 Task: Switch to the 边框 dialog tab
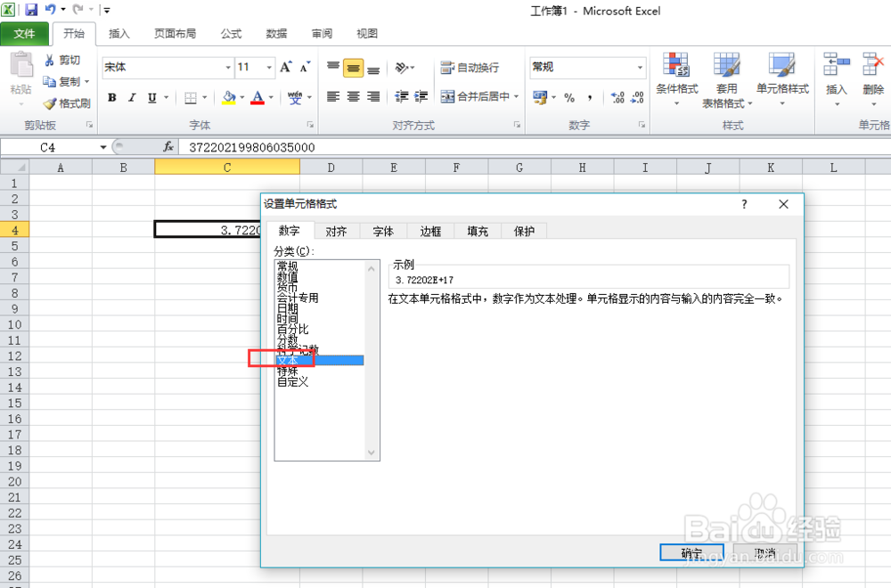[430, 231]
